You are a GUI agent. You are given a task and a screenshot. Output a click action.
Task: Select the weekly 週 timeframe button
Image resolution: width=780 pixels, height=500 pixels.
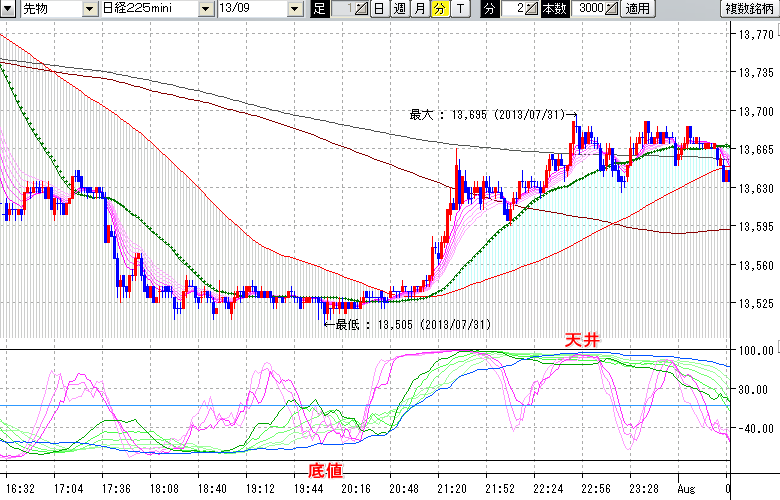[399, 9]
